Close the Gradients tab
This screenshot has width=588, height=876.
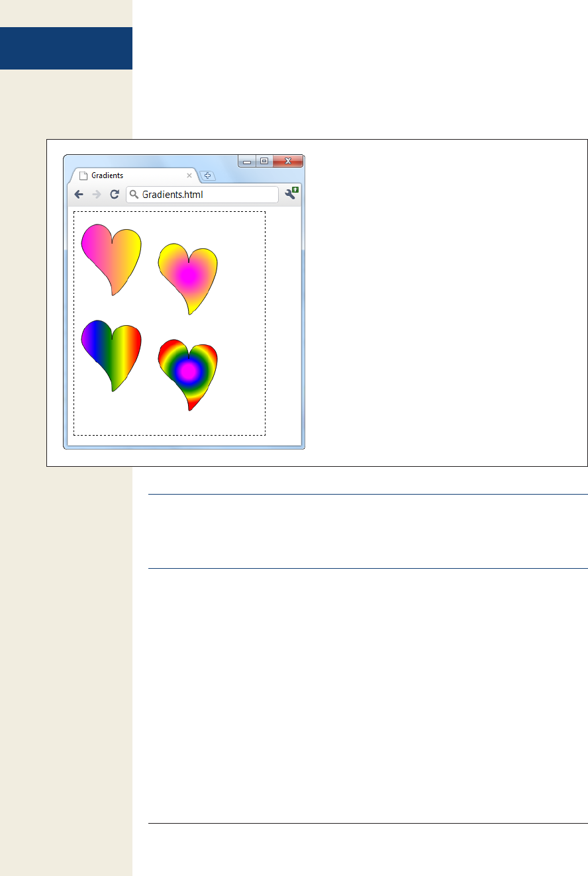[189, 175]
